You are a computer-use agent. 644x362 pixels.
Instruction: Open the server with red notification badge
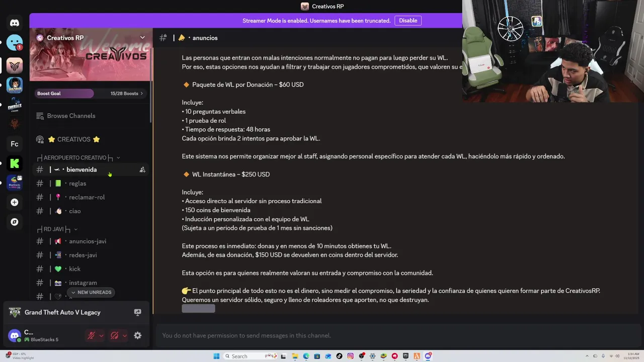(15, 43)
